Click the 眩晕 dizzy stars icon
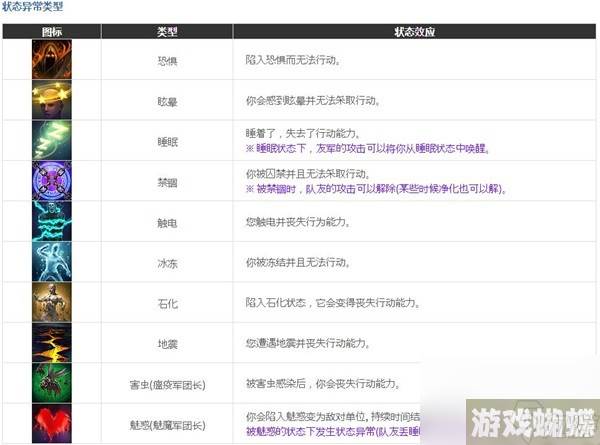The height and width of the screenshot is (445, 600). [52, 100]
